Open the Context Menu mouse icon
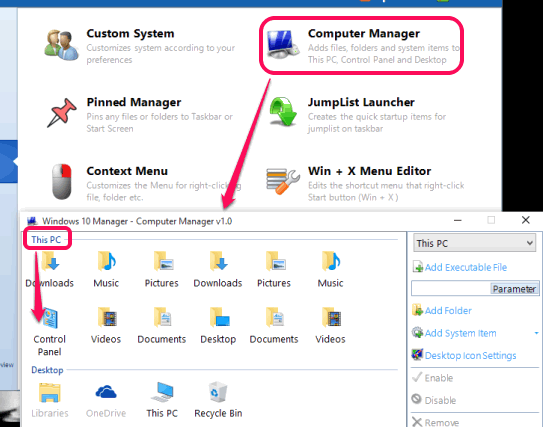This screenshot has height=427, width=543. pos(62,181)
